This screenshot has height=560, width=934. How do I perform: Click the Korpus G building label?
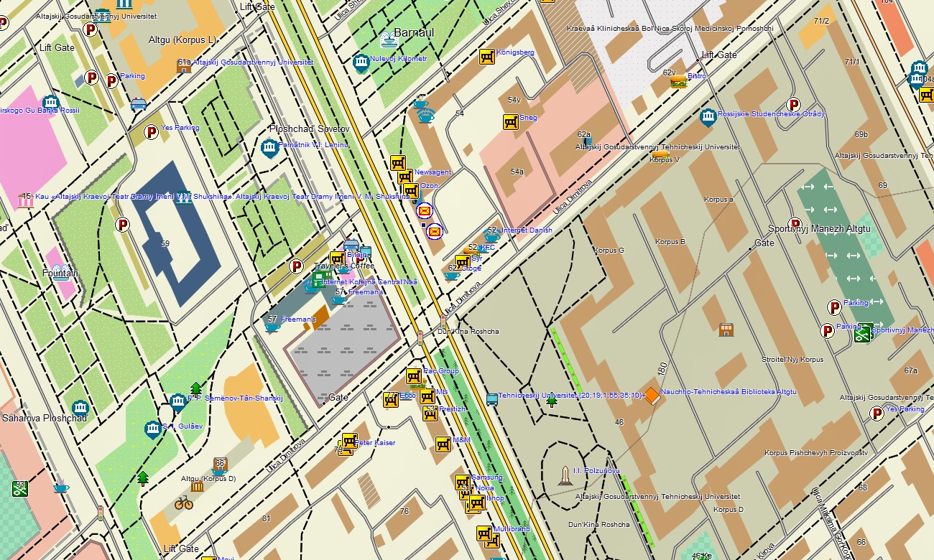point(609,251)
